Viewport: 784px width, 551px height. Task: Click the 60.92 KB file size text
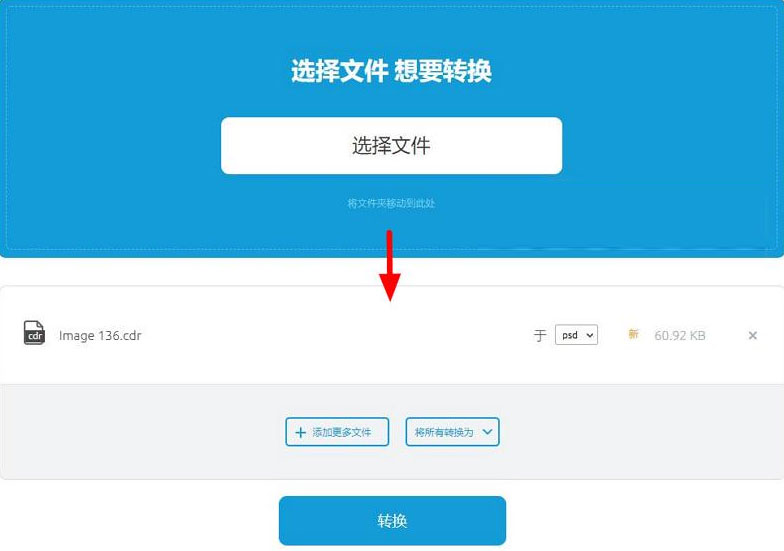tap(680, 336)
